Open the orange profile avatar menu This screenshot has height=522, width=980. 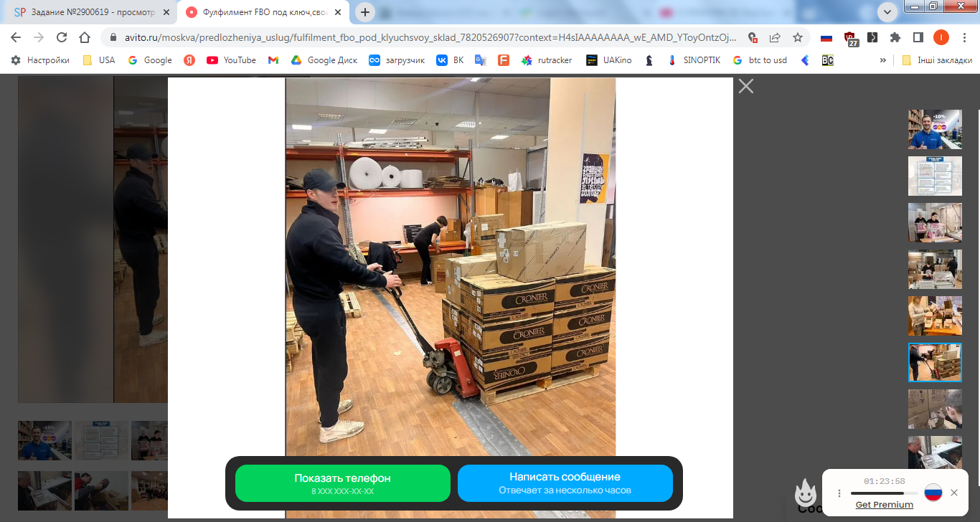pos(941,37)
